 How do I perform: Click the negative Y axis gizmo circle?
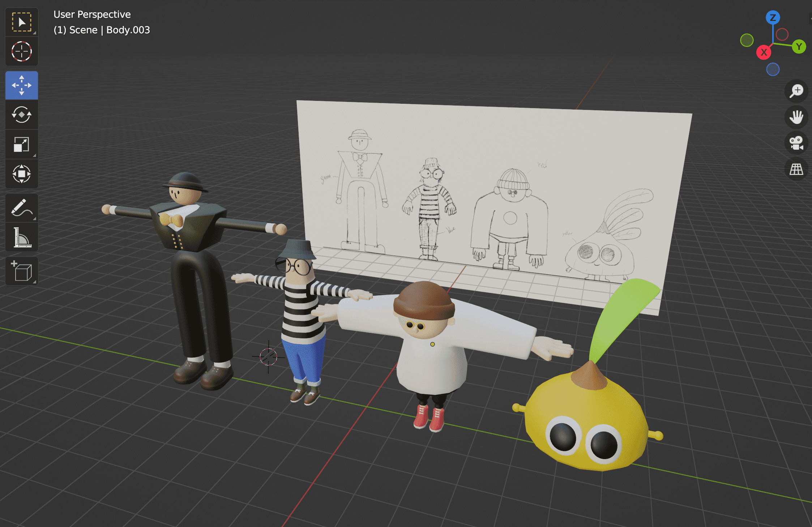(x=747, y=40)
